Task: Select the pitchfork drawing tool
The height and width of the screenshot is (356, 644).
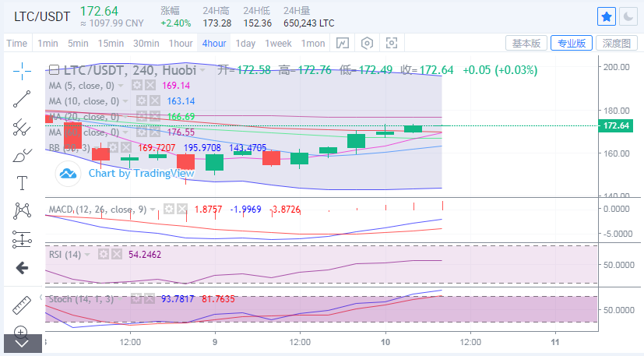Action: (x=22, y=127)
